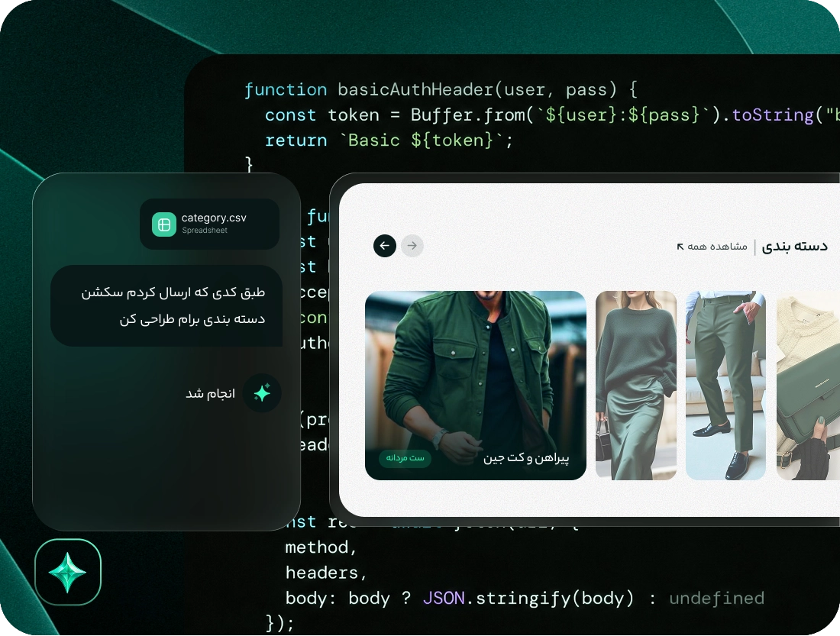
Task: Click the undefined keyword in code
Action: click(x=717, y=598)
